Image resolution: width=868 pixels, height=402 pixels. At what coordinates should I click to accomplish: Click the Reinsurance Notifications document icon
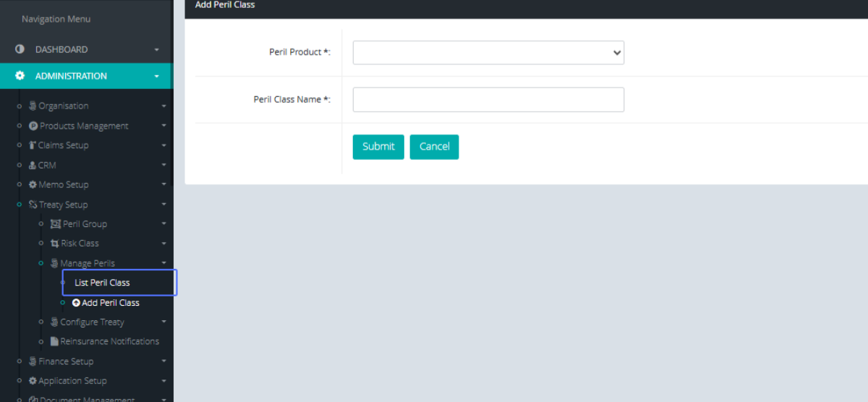[54, 341]
